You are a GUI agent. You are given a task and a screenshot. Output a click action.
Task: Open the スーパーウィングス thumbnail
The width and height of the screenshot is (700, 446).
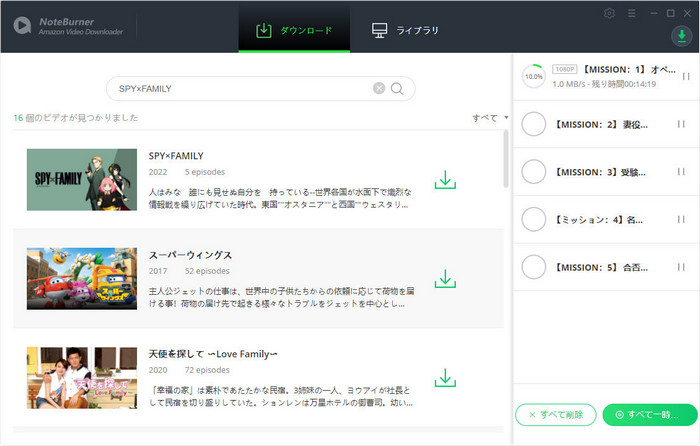click(x=82, y=279)
